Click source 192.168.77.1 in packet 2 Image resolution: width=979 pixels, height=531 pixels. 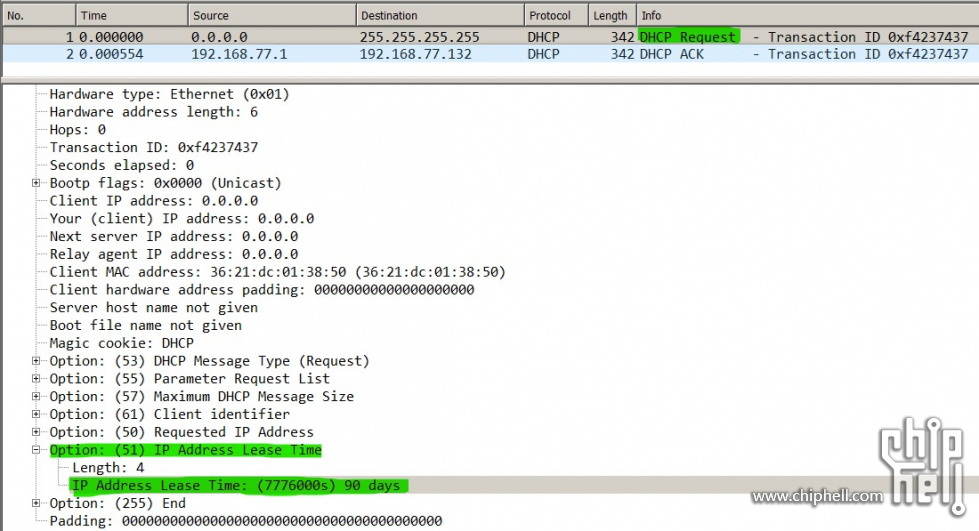tap(239, 54)
